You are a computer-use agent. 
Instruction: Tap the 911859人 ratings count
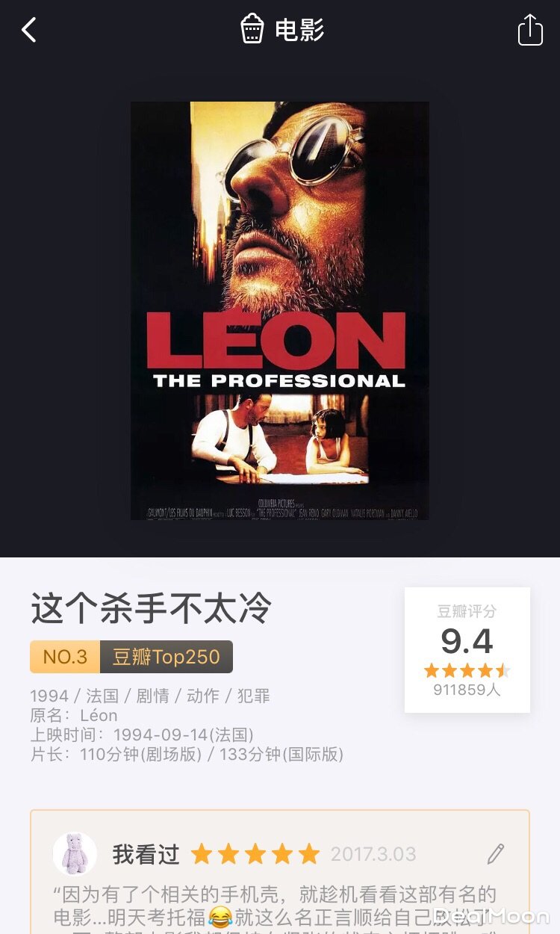coord(467,690)
